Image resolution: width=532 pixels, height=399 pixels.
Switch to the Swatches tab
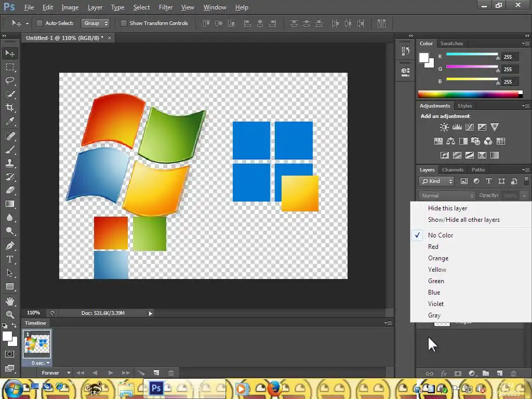pyautogui.click(x=451, y=44)
